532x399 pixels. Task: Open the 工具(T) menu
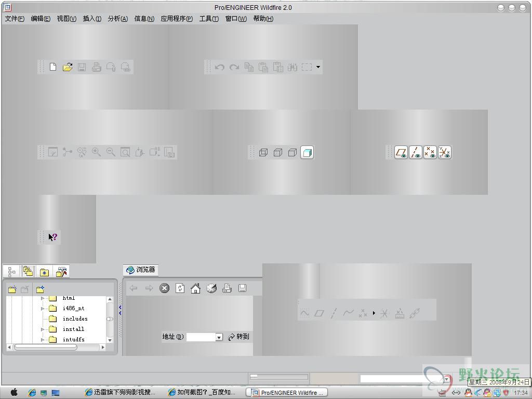point(209,19)
